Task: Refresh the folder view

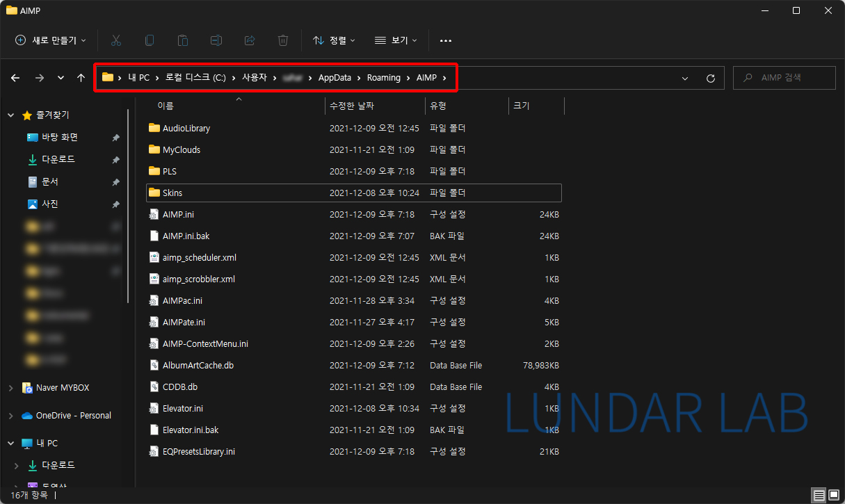Action: click(710, 78)
